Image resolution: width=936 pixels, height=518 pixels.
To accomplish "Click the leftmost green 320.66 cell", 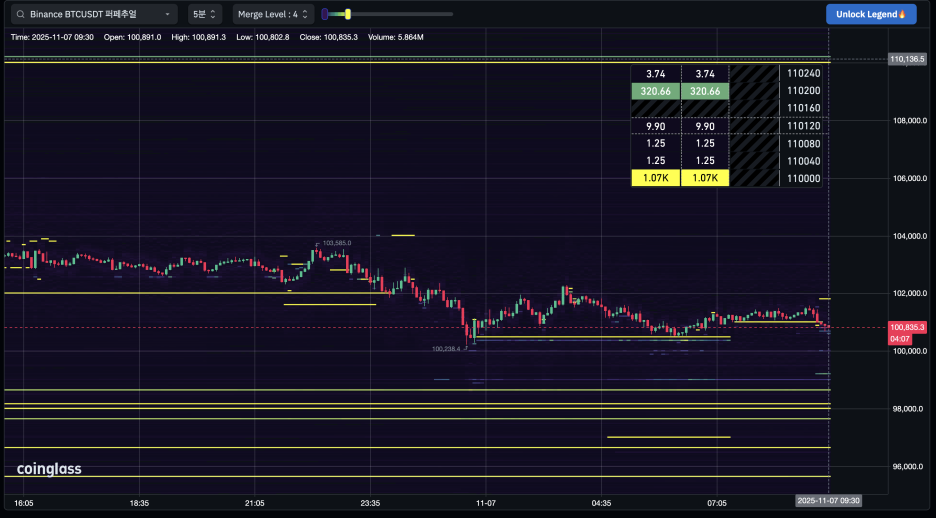I will coord(655,91).
